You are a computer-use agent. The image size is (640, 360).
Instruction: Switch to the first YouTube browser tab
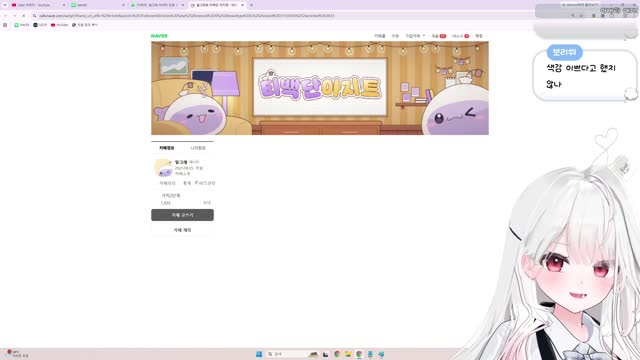click(x=38, y=5)
